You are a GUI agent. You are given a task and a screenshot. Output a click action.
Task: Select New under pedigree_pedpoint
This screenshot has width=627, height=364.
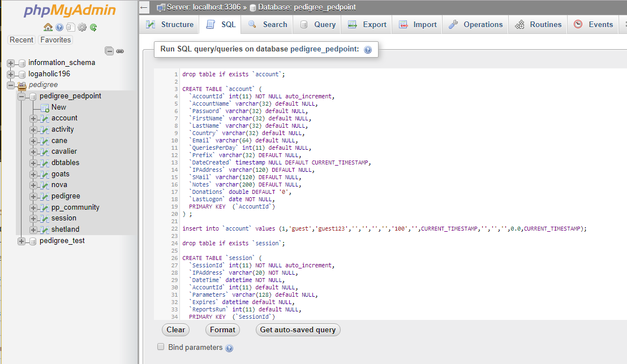tap(59, 107)
